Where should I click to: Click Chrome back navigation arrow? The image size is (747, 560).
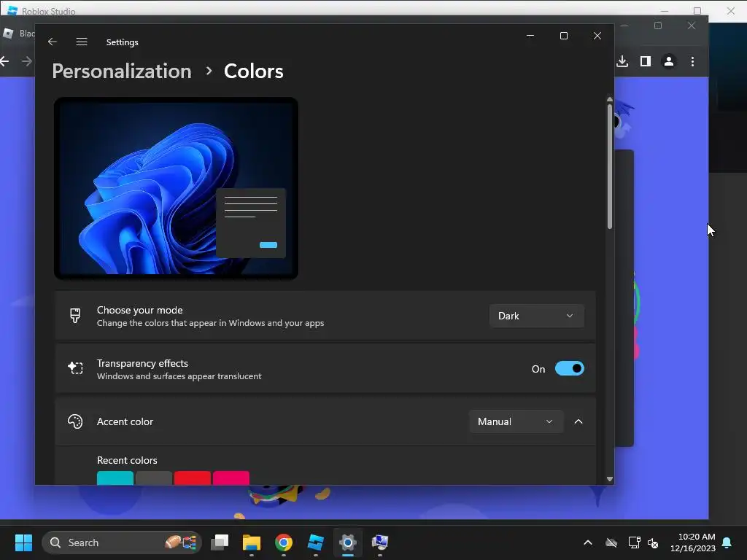click(5, 61)
